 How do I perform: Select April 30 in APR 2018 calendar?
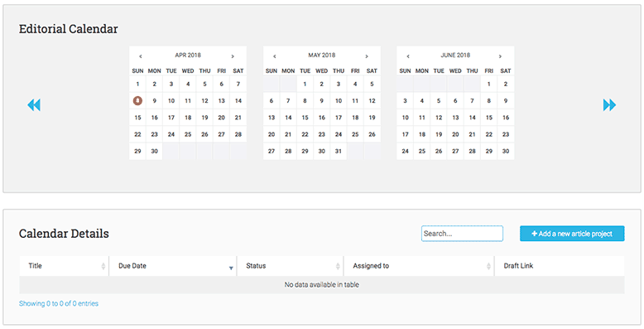[155, 151]
